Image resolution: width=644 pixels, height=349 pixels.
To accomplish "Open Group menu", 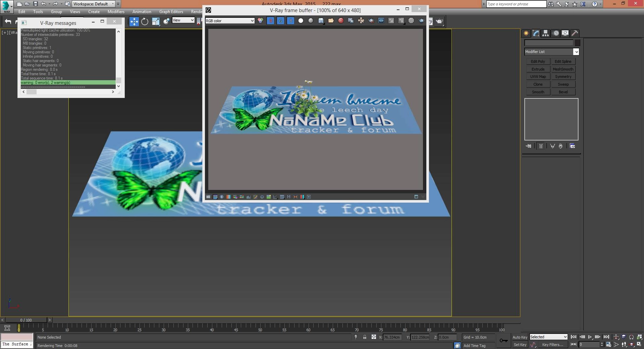I will [56, 12].
